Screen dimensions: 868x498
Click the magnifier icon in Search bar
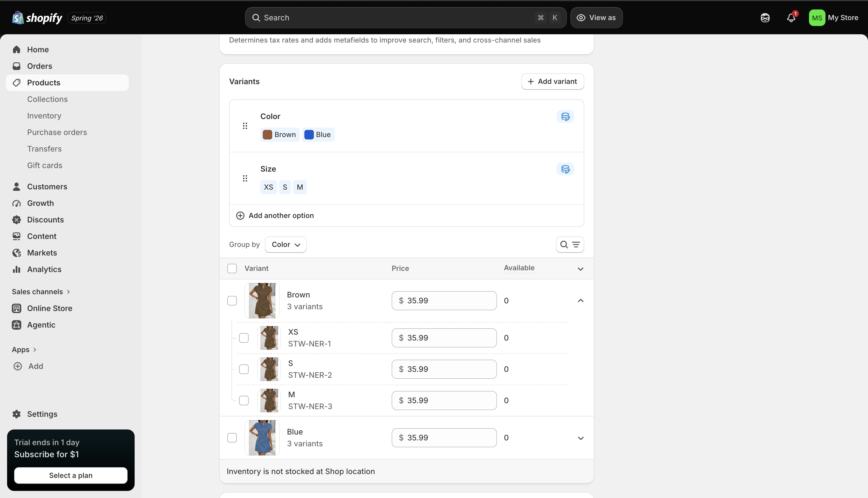(x=256, y=18)
